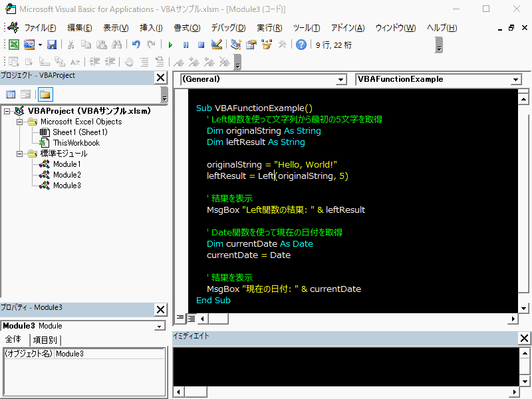Open the (General) object dropdown
This screenshot has width=532, height=399.
click(x=341, y=80)
